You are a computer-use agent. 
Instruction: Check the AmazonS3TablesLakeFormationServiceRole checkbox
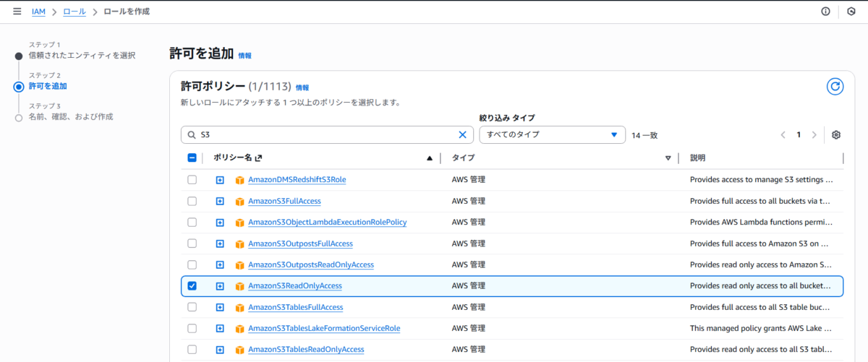coord(192,328)
